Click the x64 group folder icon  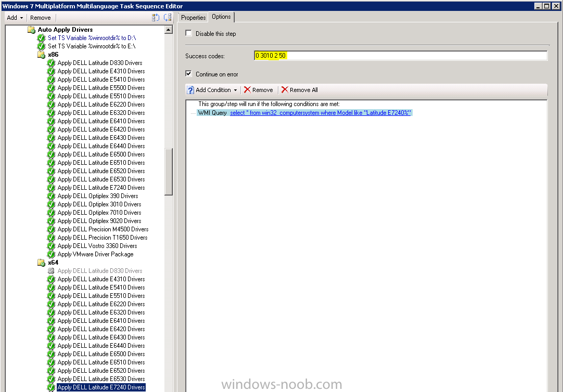click(x=41, y=263)
